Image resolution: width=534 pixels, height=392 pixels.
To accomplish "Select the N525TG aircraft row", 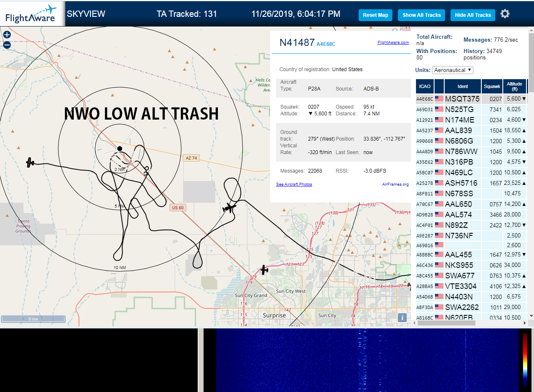I will pyautogui.click(x=471, y=109).
